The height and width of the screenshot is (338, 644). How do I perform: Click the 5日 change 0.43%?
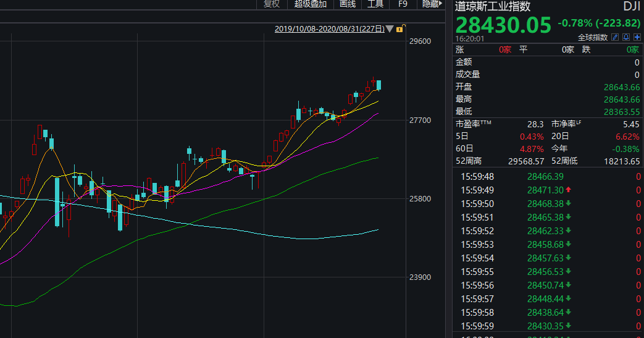(x=532, y=137)
